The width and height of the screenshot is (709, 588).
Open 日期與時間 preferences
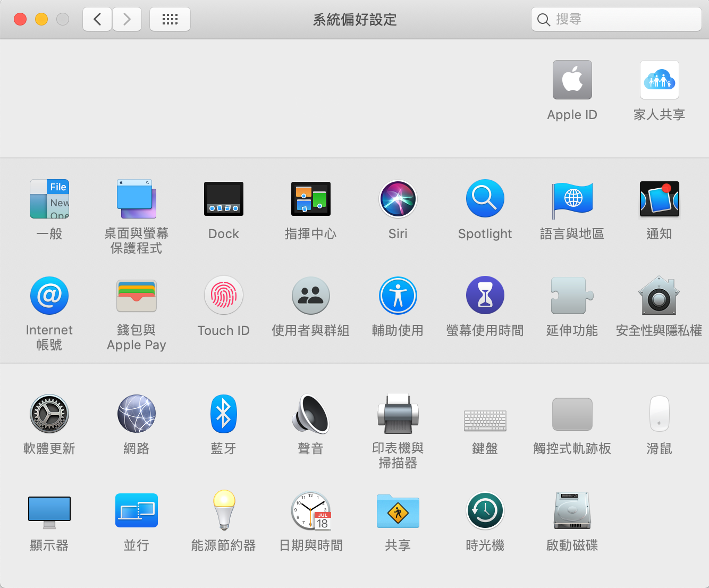(311, 511)
